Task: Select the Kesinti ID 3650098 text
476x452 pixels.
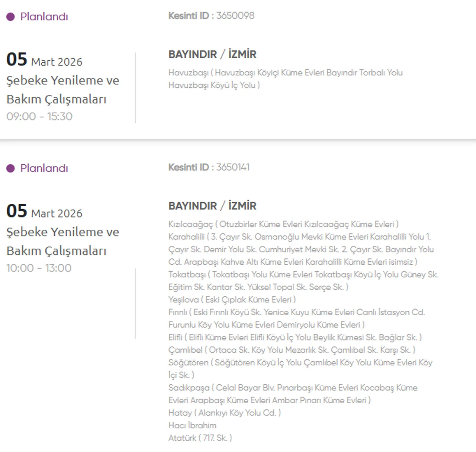Action: [211, 16]
